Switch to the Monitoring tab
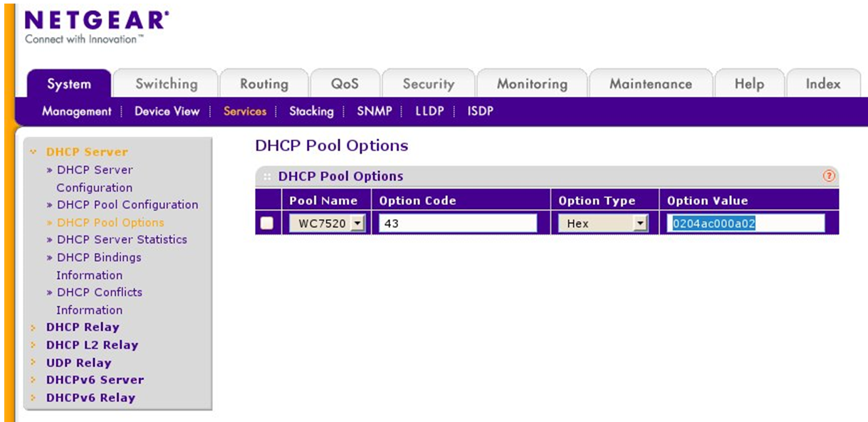This screenshot has height=422, width=868. pyautogui.click(x=532, y=84)
